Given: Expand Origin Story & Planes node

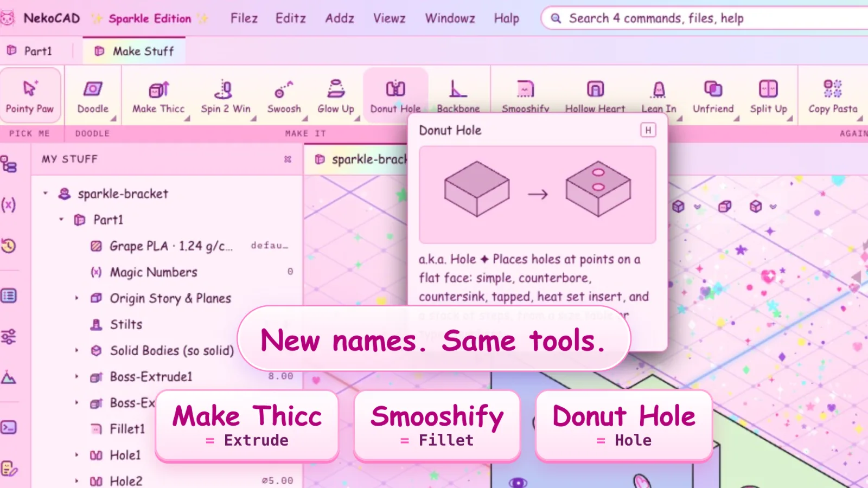Looking at the screenshot, I should point(76,298).
